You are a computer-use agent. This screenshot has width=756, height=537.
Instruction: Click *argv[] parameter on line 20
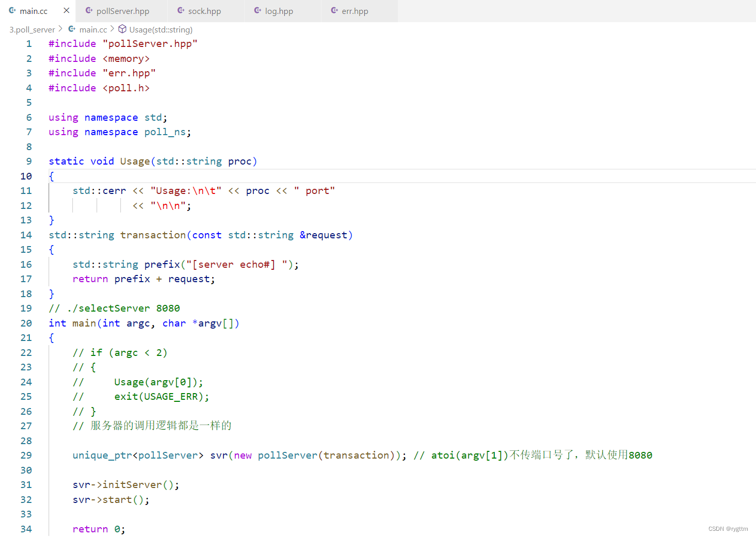[x=213, y=323]
